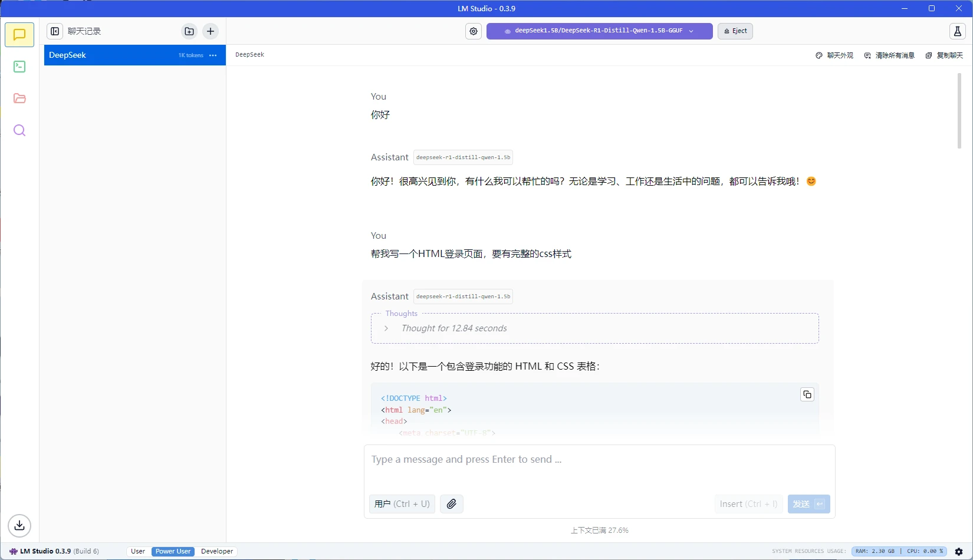The height and width of the screenshot is (560, 973).
Task: Open the Downloads icon at bottom left
Action: pyautogui.click(x=19, y=525)
